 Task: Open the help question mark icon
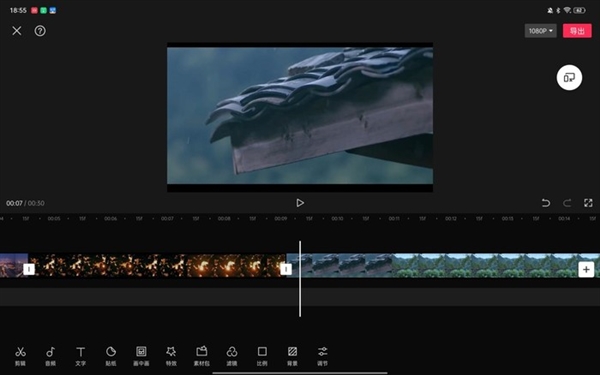[x=40, y=31]
